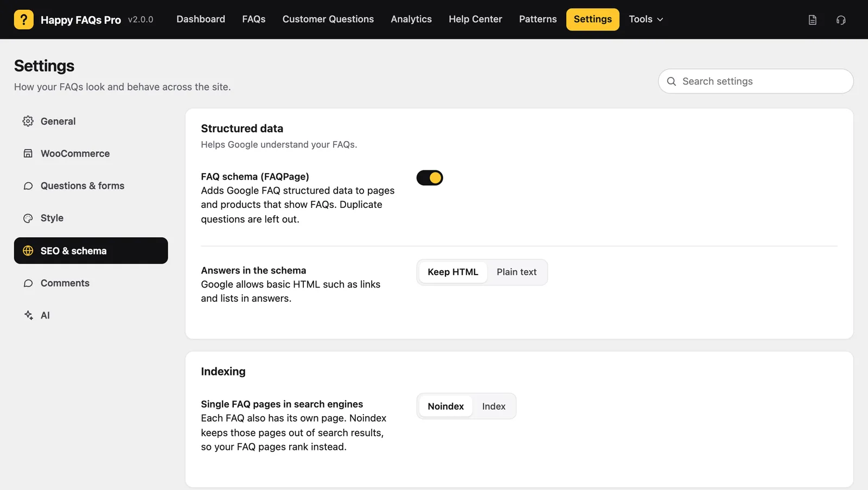Click the bubble icon beside Comments
The image size is (868, 490).
(28, 283)
